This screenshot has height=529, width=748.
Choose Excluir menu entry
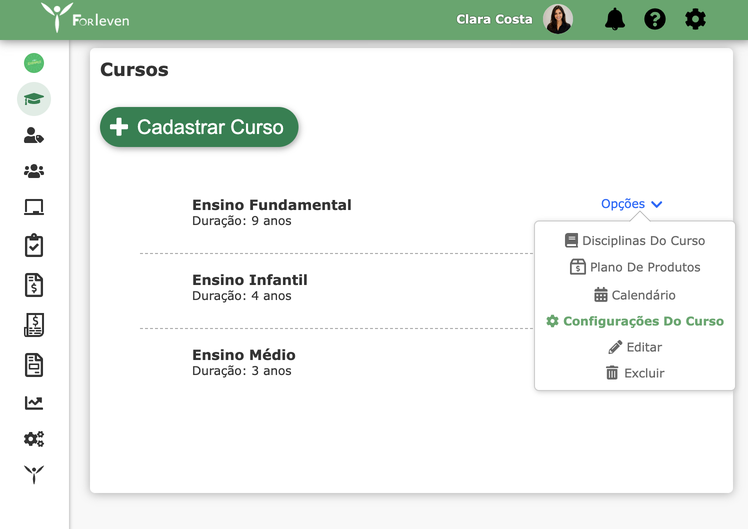coord(634,373)
